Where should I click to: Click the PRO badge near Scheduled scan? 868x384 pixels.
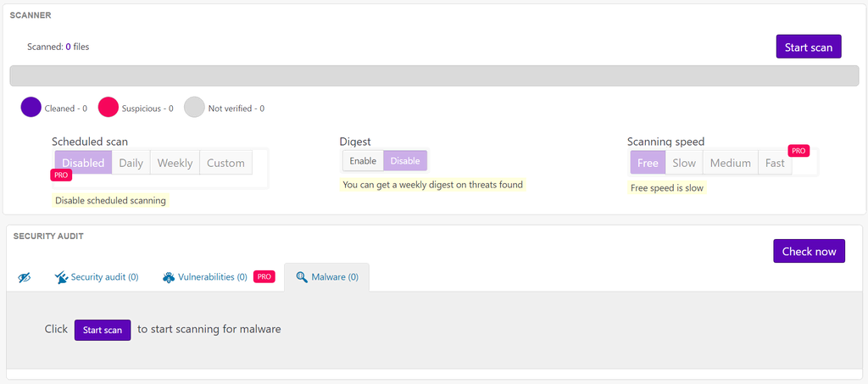coord(61,175)
